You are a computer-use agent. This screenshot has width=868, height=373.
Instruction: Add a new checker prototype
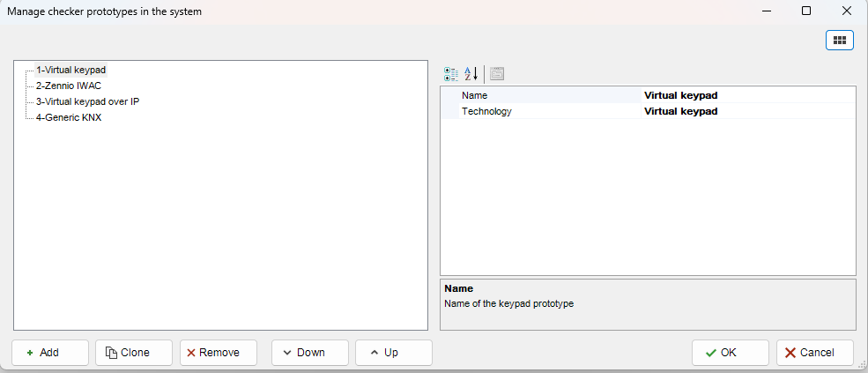pyautogui.click(x=50, y=353)
